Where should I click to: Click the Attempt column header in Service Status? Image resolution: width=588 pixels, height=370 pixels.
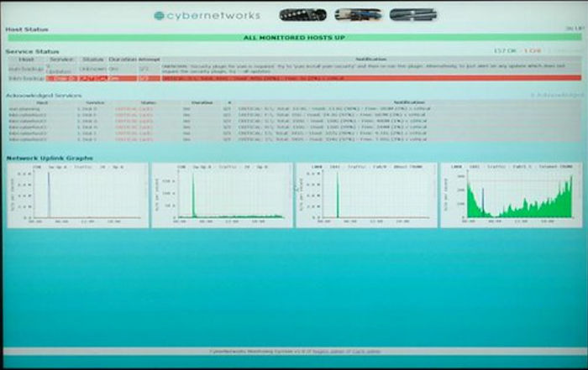click(x=149, y=60)
